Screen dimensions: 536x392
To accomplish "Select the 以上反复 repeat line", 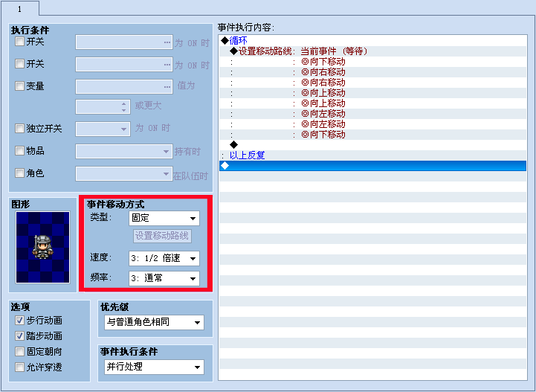I will coord(373,155).
